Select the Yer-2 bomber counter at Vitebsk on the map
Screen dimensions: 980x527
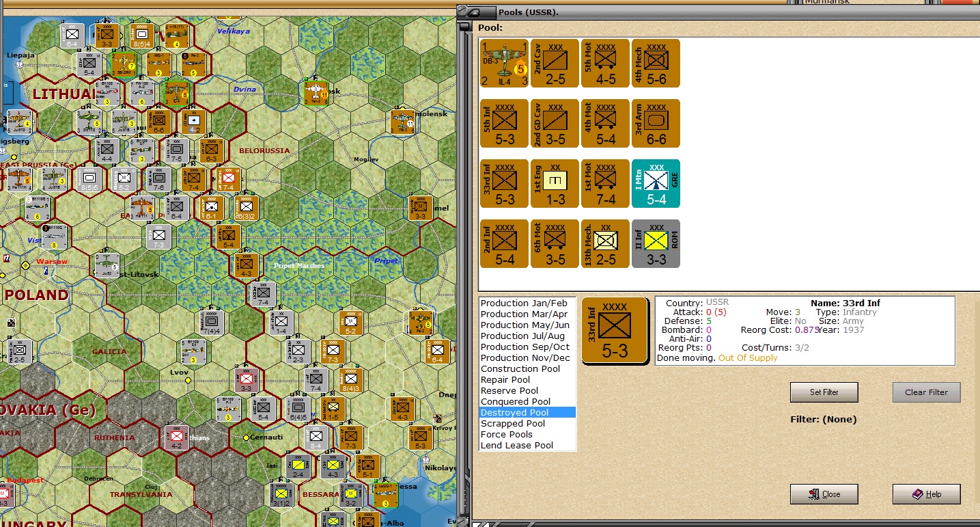pos(316,92)
